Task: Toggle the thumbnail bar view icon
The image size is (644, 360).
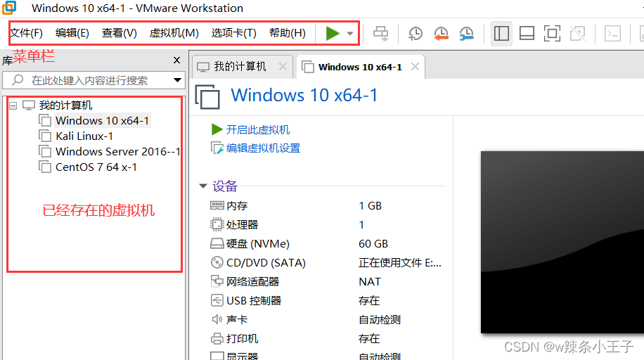Action: pyautogui.click(x=527, y=33)
